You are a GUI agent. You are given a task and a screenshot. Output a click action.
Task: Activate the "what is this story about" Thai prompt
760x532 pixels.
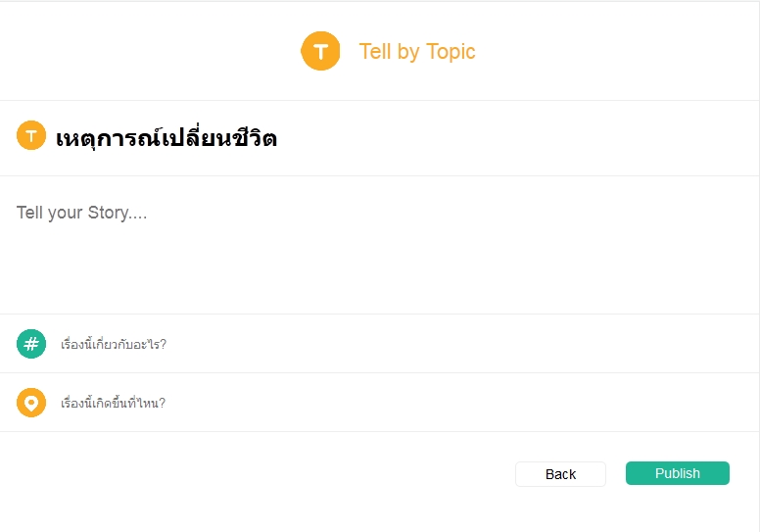pyautogui.click(x=114, y=344)
